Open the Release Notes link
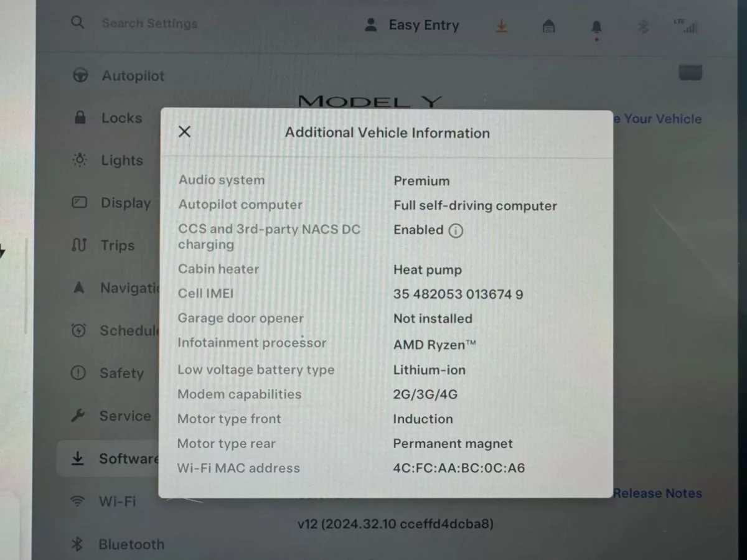 tap(657, 493)
